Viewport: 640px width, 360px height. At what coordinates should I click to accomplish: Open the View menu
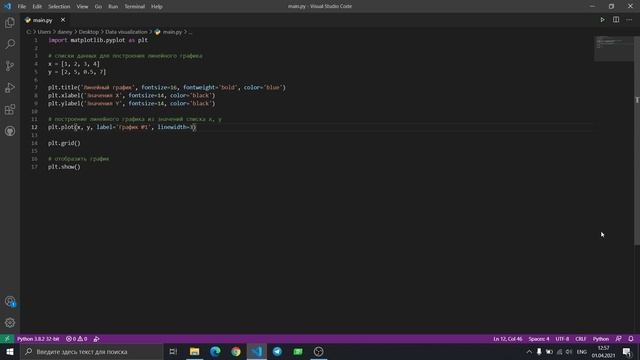pyautogui.click(x=82, y=7)
